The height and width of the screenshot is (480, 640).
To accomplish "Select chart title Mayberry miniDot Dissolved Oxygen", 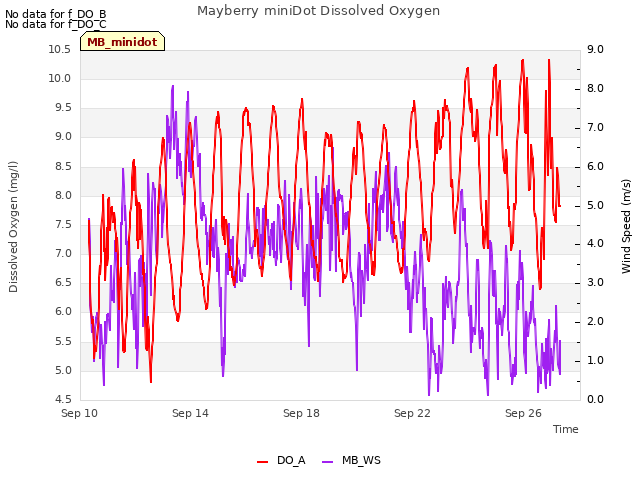I will pyautogui.click(x=318, y=11).
